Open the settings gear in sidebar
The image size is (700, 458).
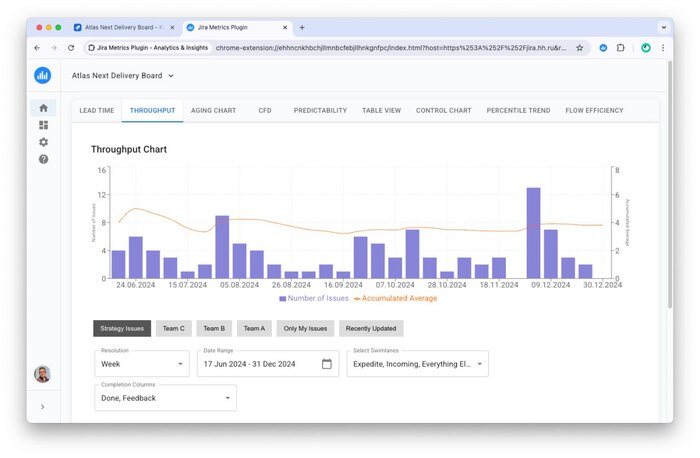coord(43,142)
